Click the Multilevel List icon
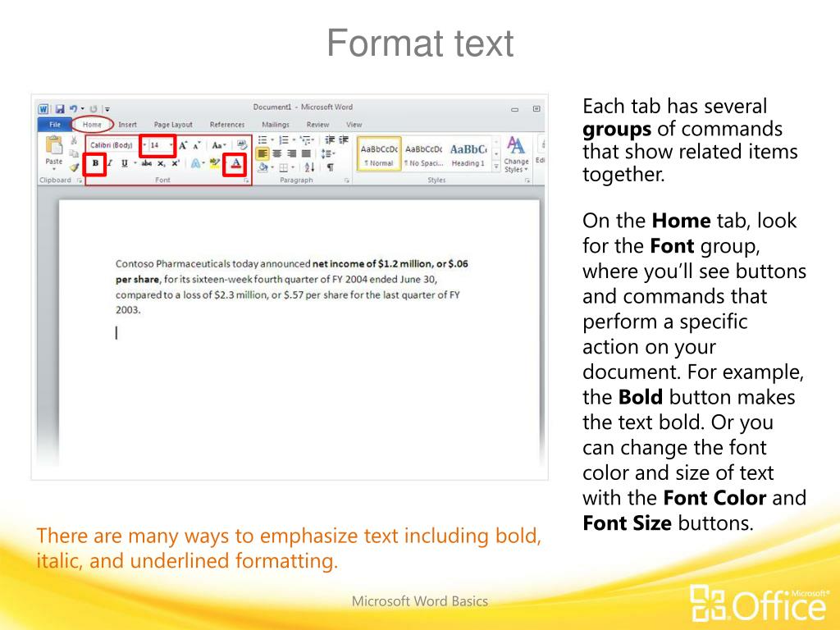The image size is (840, 630). (305, 140)
